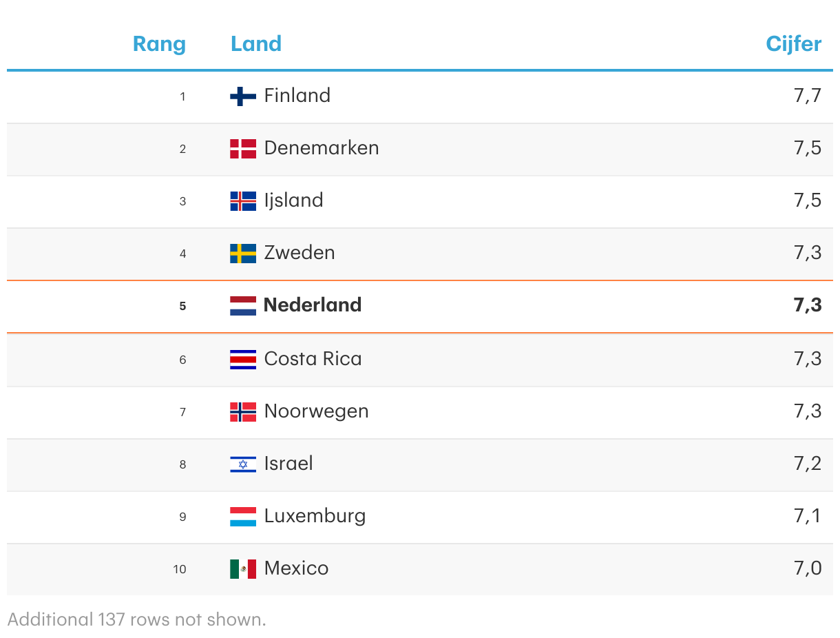
Task: Select the highlighted Nederland country name
Action: (x=313, y=305)
